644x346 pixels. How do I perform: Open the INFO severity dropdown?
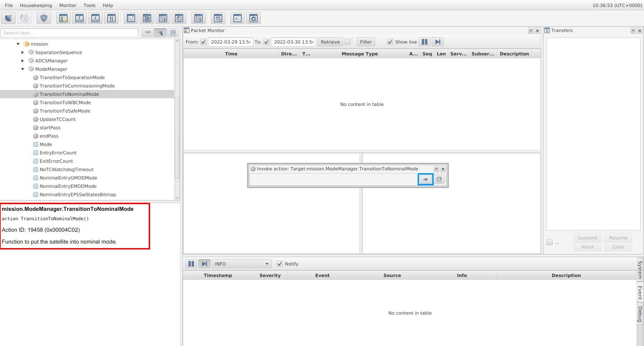click(x=241, y=264)
